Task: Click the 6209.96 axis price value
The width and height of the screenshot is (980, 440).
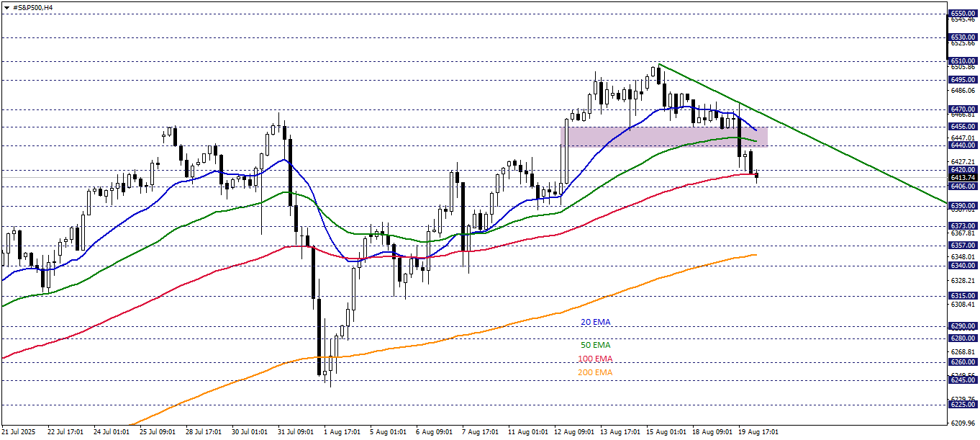Action: (x=963, y=422)
